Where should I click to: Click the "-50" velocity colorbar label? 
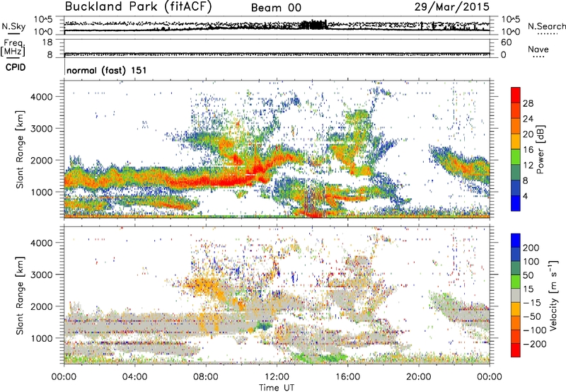click(531, 316)
